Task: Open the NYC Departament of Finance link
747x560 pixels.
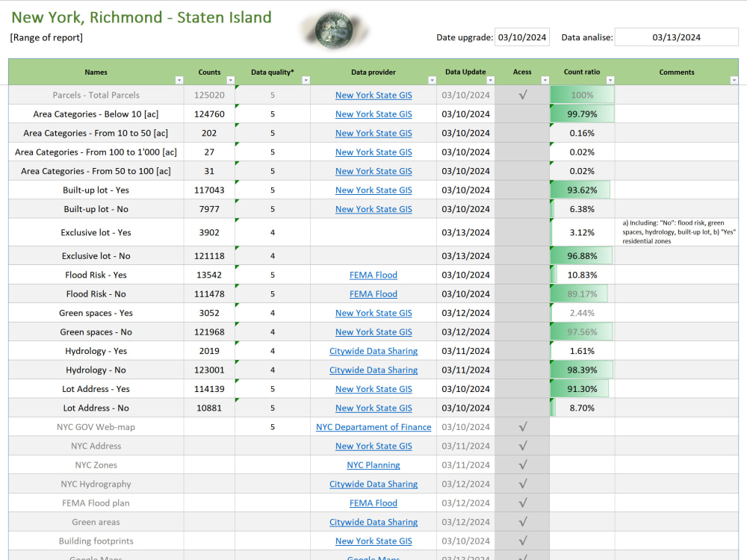Action: [x=373, y=426]
